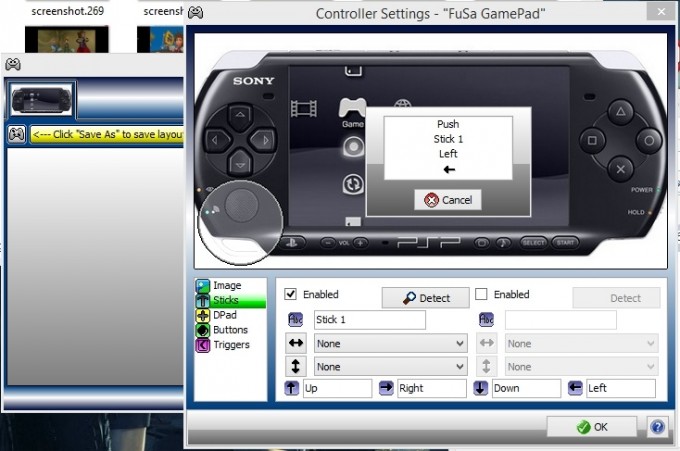Image resolution: width=680 pixels, height=451 pixels.
Task: Click the PSP D-pad left arrow
Action: click(x=215, y=140)
